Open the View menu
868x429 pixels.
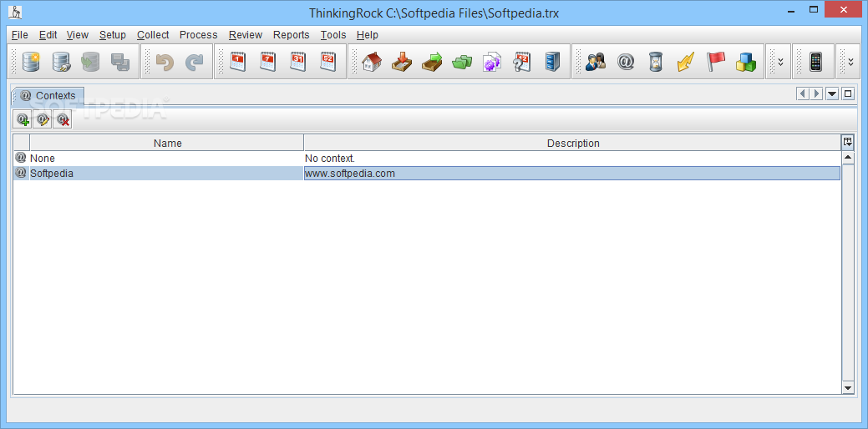78,35
